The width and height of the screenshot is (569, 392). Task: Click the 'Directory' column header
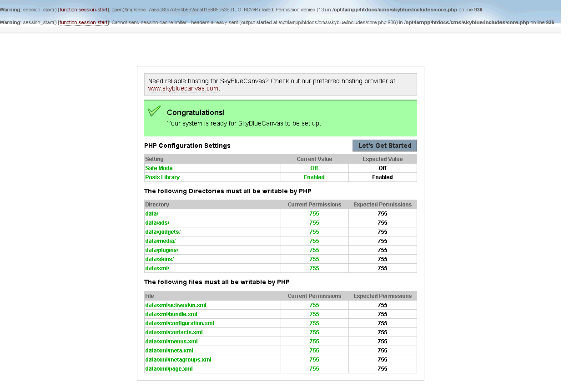157,205
